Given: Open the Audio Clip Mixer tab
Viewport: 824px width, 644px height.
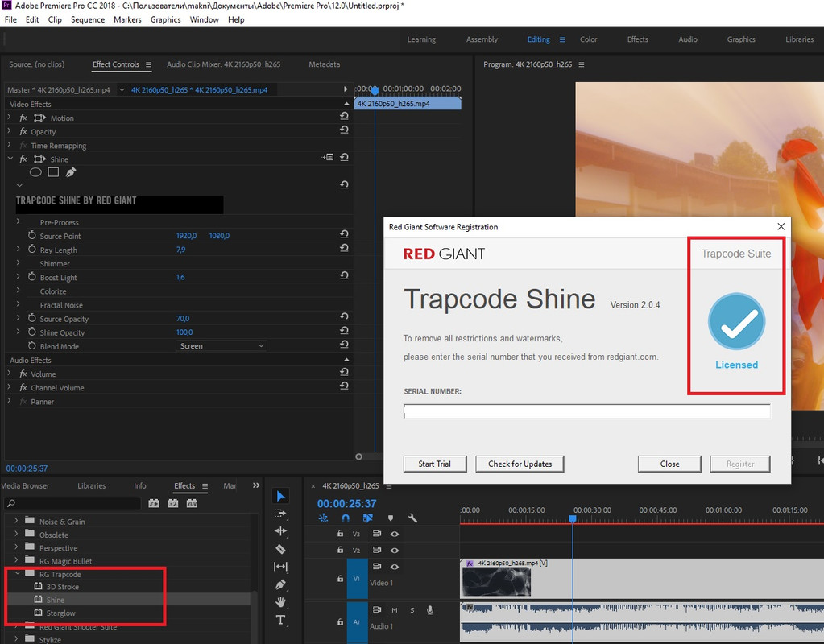Looking at the screenshot, I should (x=223, y=64).
